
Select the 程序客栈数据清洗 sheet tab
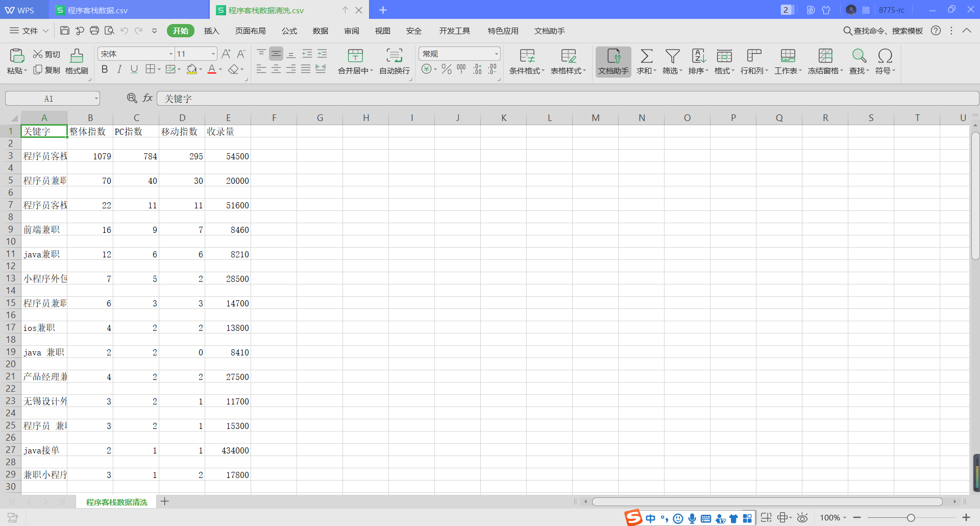(116, 502)
